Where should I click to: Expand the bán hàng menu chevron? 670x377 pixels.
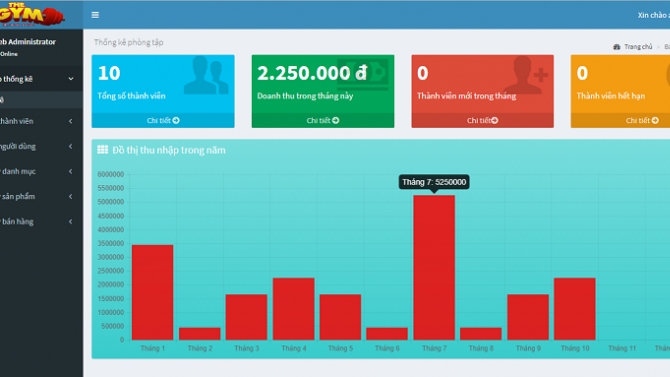(x=71, y=221)
